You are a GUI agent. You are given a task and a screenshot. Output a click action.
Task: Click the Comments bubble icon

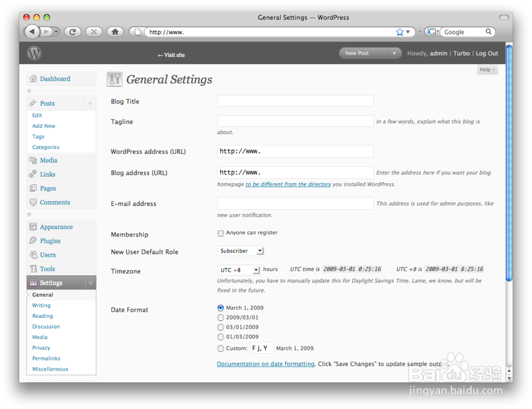pyautogui.click(x=33, y=202)
